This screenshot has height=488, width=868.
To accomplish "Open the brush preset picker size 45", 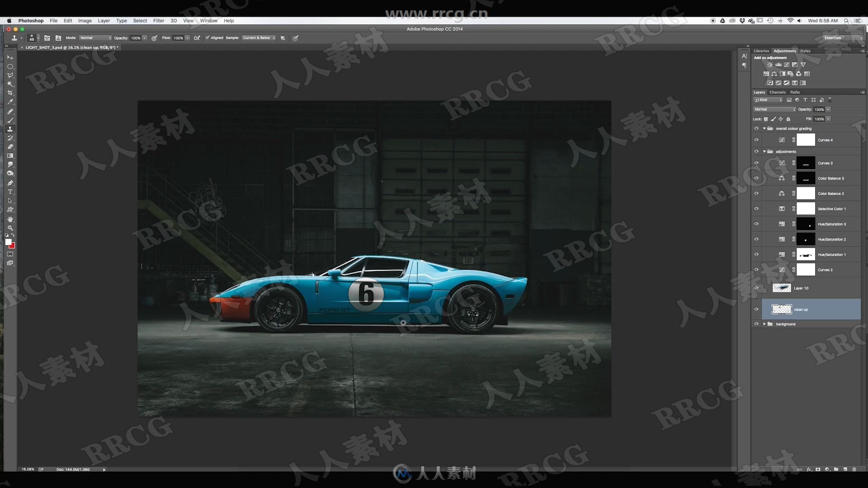I will pos(33,38).
